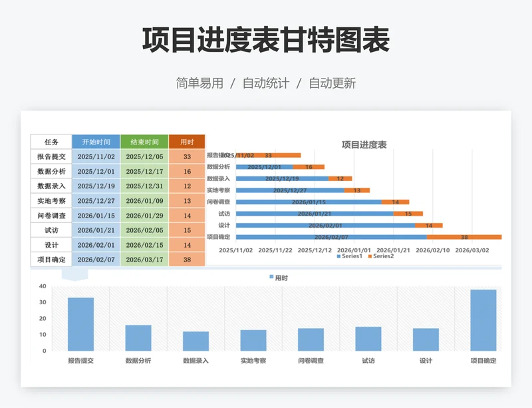
Task: Select the Series2 legend entry
Action: 381,256
